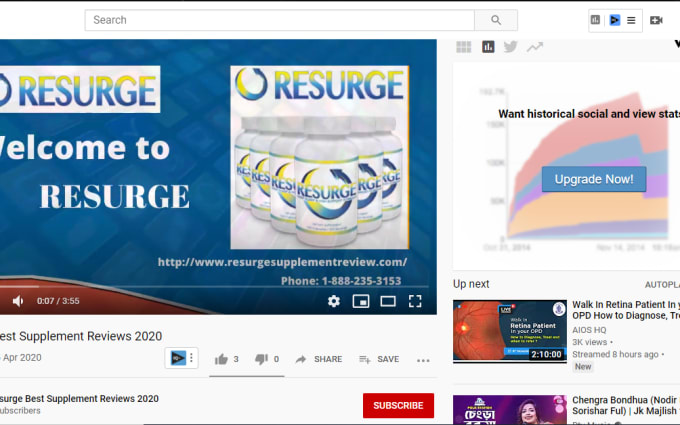Open the Chengra Bondhua video title
The height and width of the screenshot is (425, 680).
(x=626, y=405)
